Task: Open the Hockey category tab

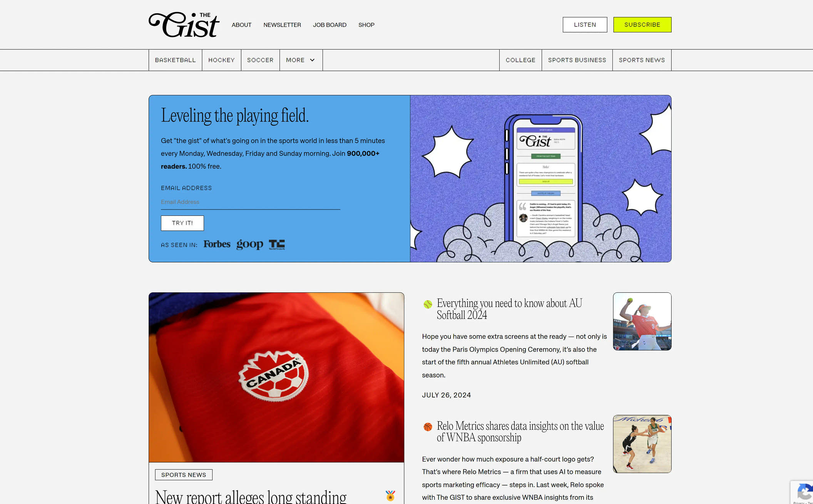Action: click(222, 60)
